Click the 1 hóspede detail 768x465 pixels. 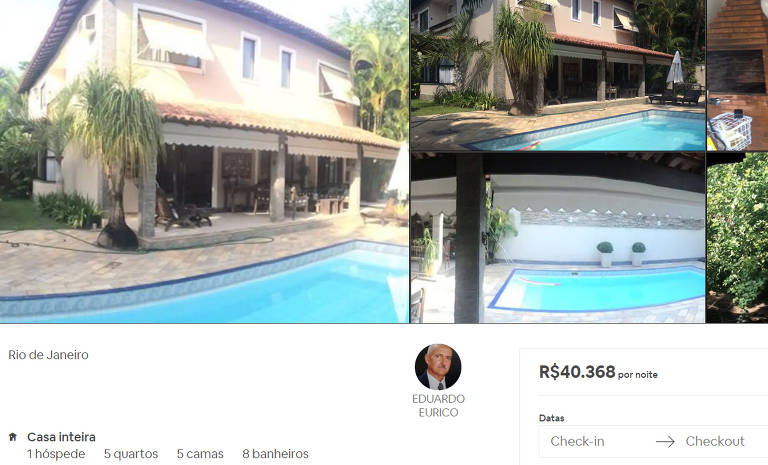pos(56,454)
